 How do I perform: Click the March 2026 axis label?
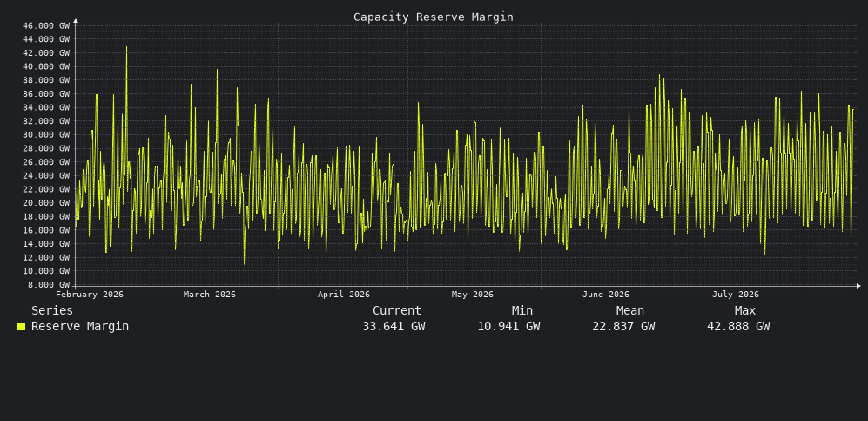210,294
